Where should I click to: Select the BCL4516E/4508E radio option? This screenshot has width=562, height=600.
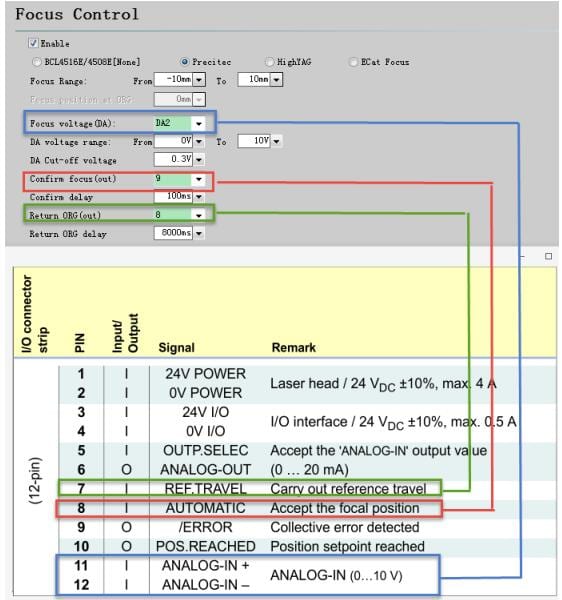tap(36, 62)
